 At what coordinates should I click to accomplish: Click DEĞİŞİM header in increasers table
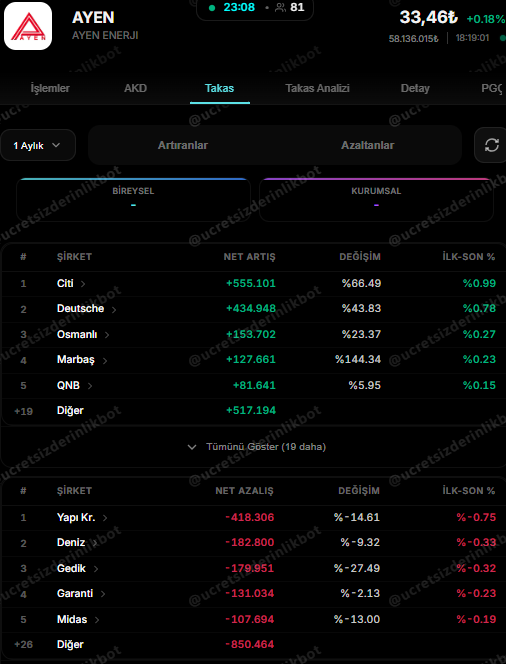pos(360,257)
